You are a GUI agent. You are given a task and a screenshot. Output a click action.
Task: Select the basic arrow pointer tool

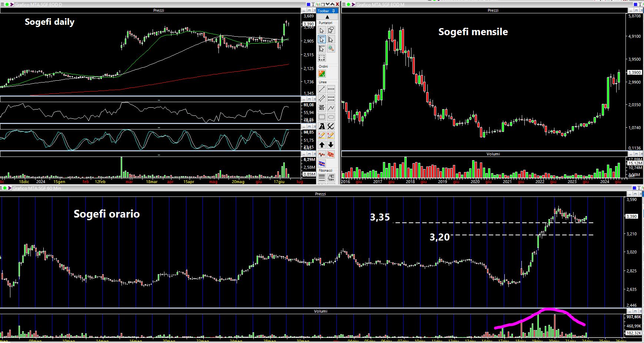pos(322,30)
